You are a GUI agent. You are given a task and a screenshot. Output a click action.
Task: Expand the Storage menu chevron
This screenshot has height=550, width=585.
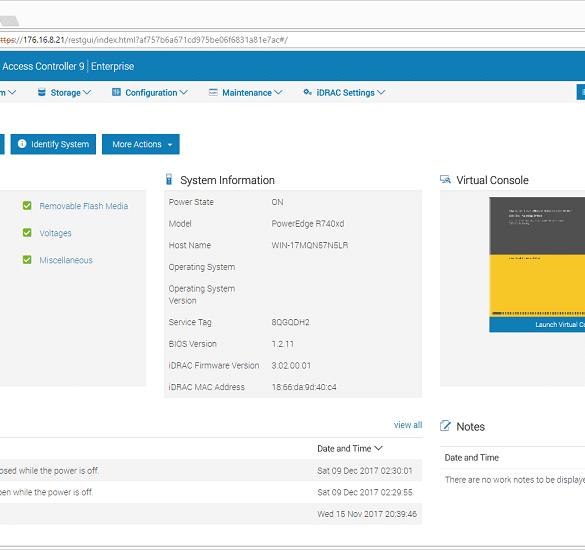click(x=87, y=93)
